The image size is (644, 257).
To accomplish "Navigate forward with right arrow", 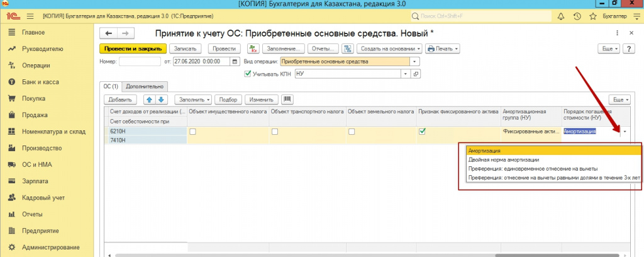I will pos(126,33).
